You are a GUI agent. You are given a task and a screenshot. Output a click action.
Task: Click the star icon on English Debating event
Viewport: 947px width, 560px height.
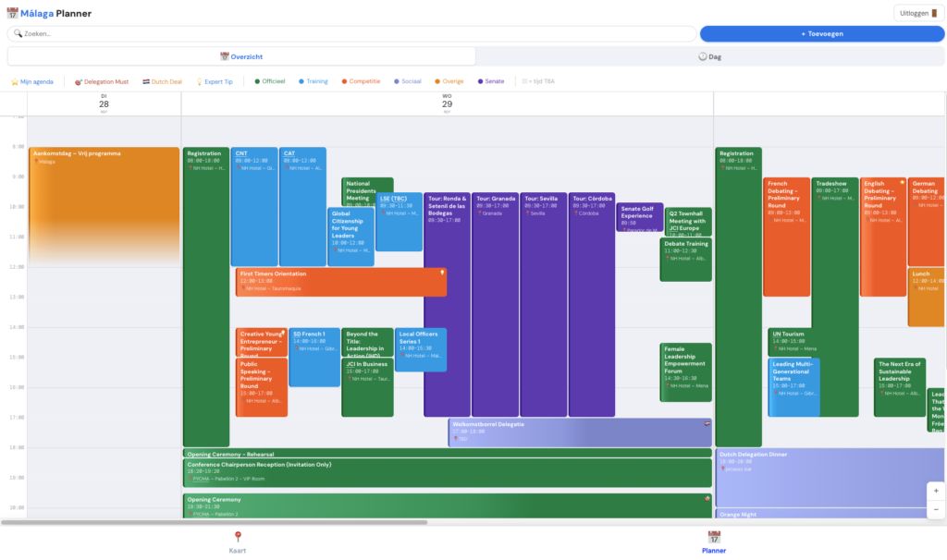902,182
